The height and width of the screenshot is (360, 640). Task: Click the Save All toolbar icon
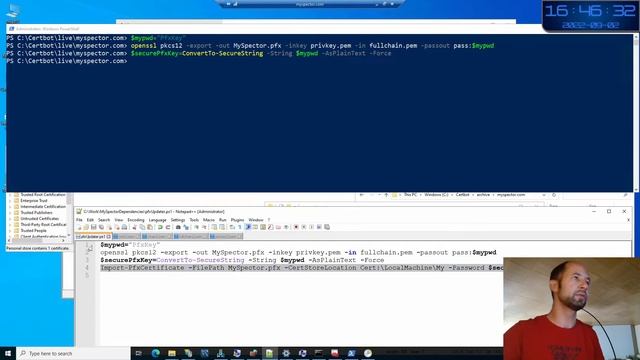[x=101, y=227]
